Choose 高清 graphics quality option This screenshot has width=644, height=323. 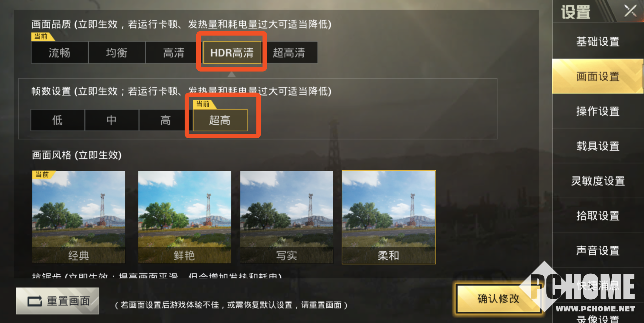(174, 53)
